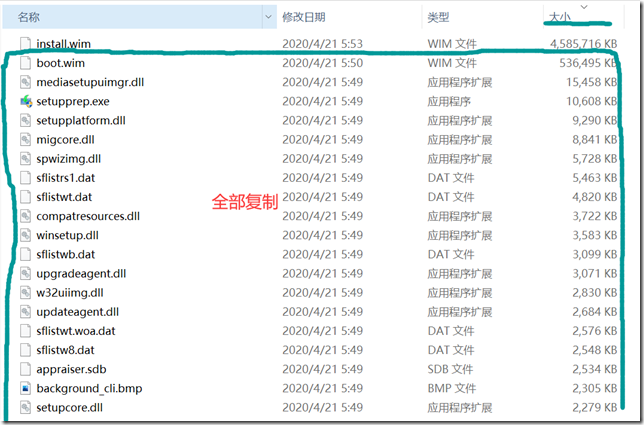Click the sort arrow above 大小 column
The height and width of the screenshot is (425, 644).
(x=583, y=6)
